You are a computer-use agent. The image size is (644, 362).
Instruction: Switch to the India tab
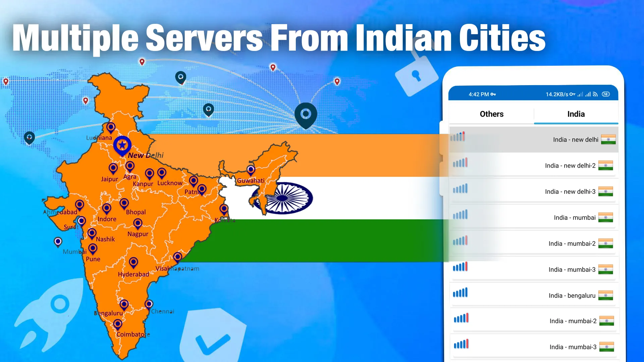[576, 114]
